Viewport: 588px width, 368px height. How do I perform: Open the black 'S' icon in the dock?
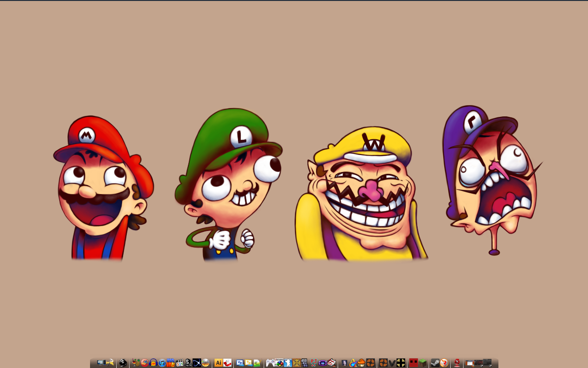pos(188,362)
